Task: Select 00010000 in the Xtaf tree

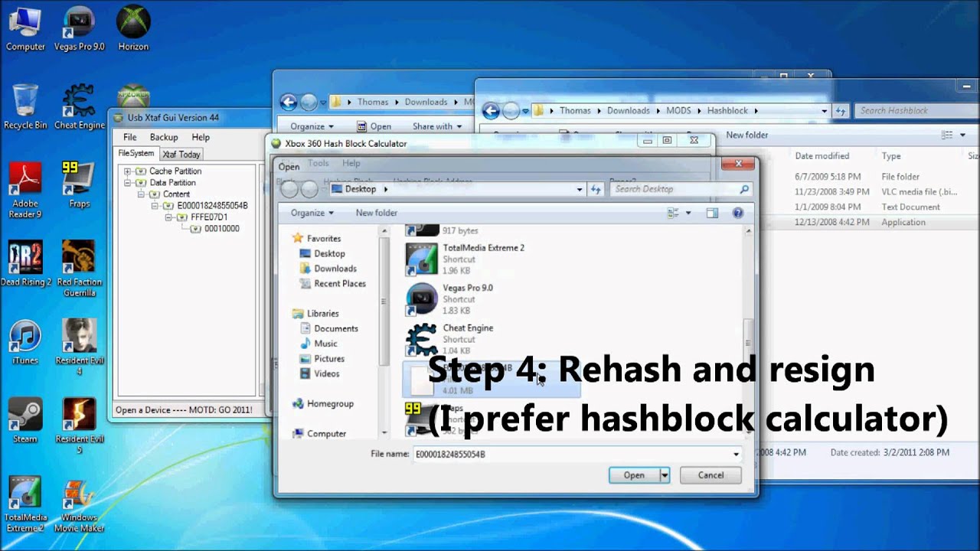Action: tap(221, 229)
